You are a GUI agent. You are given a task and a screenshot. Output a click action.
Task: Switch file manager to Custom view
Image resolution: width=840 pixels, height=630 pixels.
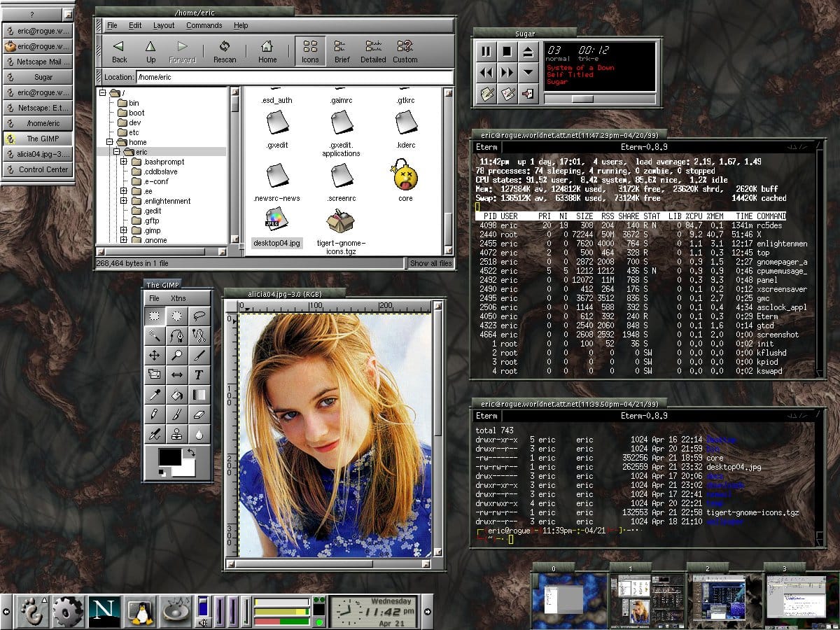click(x=405, y=51)
